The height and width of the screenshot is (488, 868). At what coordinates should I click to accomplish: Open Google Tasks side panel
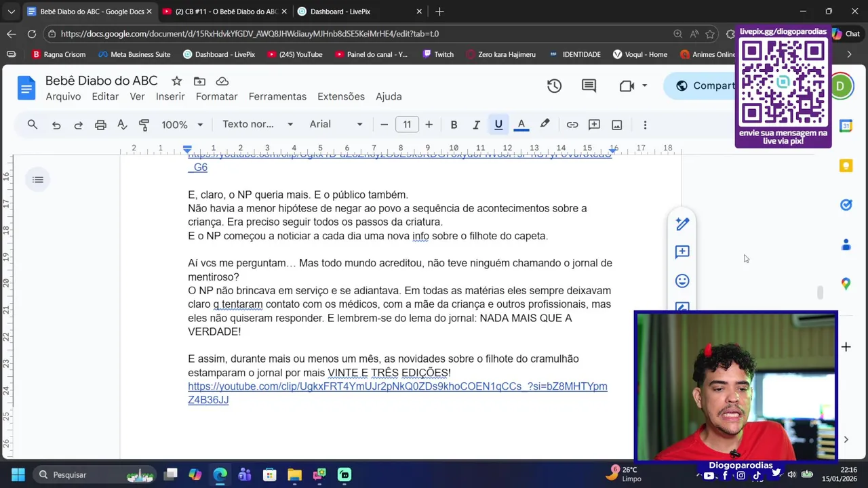click(x=846, y=205)
